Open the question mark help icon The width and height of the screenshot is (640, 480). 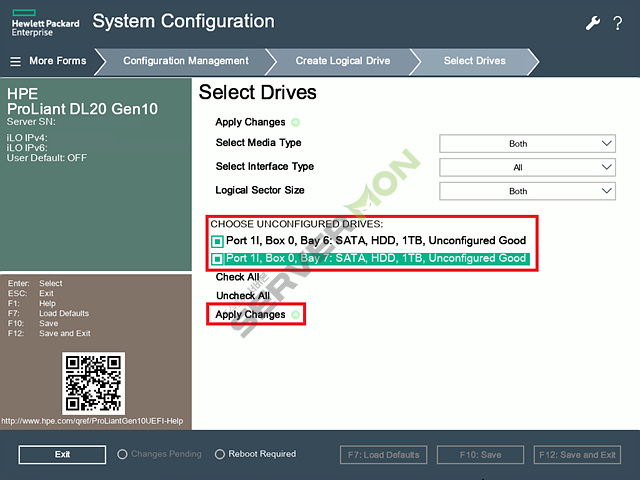618,23
